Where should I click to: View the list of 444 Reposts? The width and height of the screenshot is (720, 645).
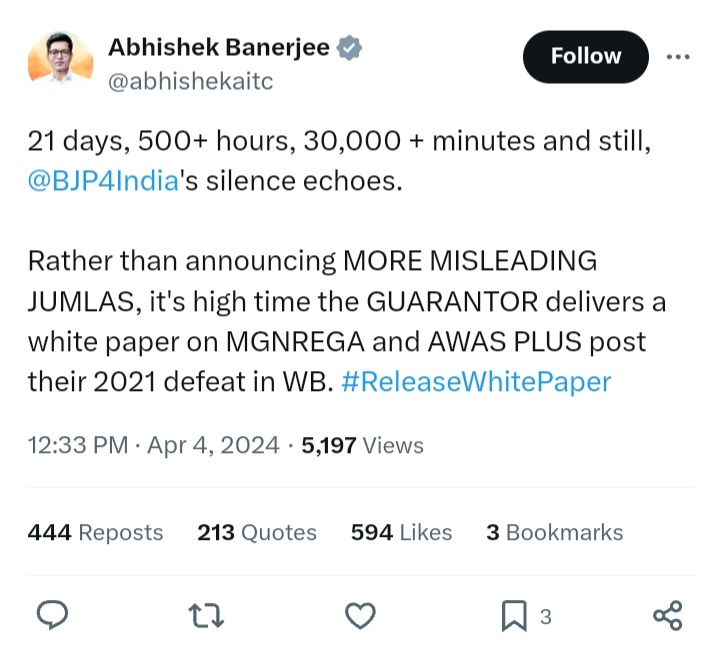tap(95, 533)
